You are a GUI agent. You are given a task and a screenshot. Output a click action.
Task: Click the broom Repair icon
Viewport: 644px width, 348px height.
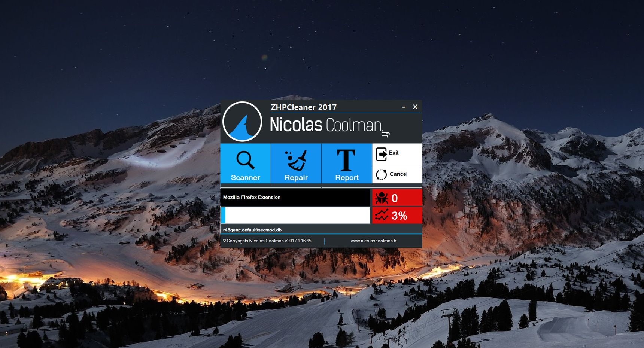point(296,160)
